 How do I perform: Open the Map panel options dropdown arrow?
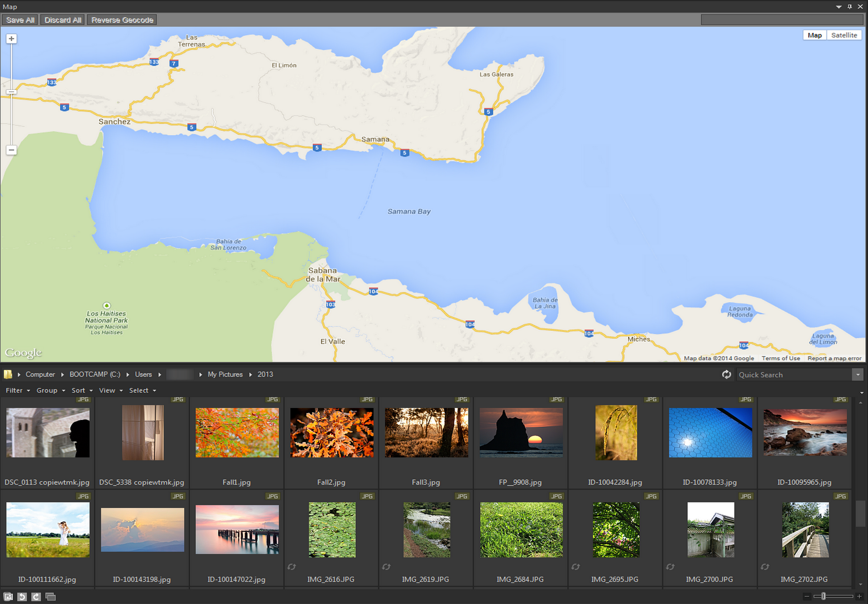click(839, 7)
